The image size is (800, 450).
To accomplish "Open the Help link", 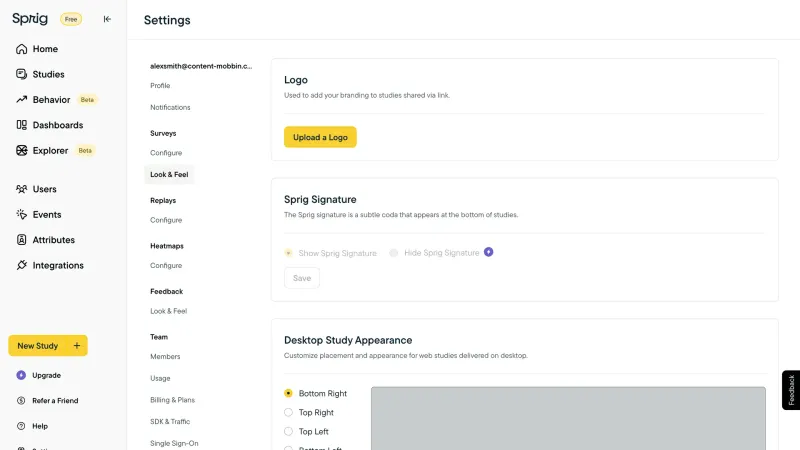I will [40, 426].
